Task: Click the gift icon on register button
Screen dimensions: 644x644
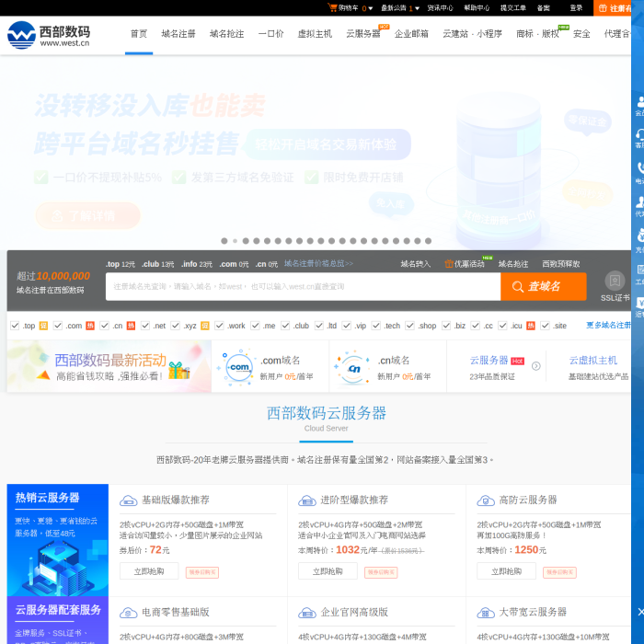Action: [x=603, y=8]
